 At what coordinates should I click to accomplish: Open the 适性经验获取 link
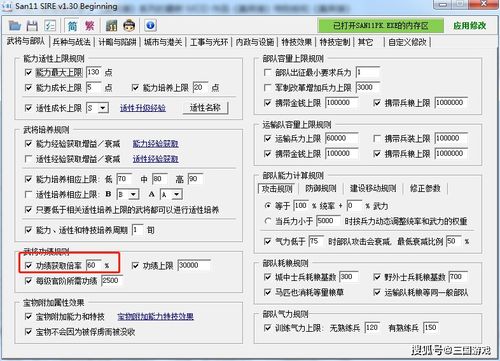pyautogui.click(x=155, y=159)
